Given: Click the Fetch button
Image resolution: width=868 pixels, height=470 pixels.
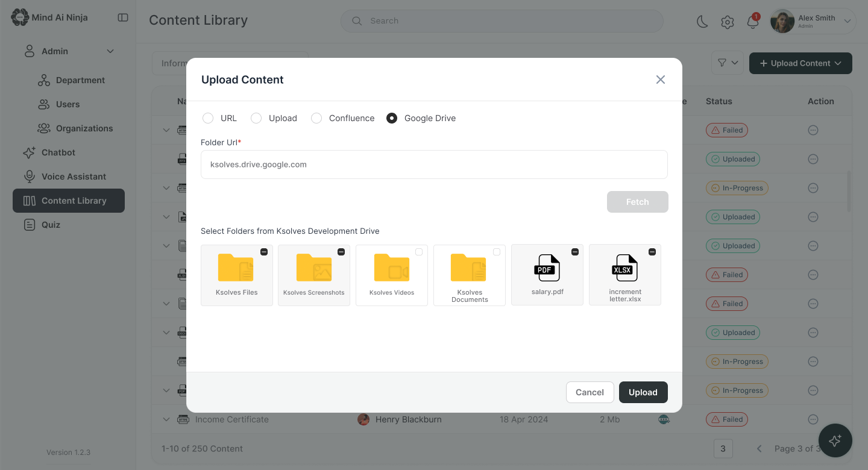Looking at the screenshot, I should coord(637,202).
